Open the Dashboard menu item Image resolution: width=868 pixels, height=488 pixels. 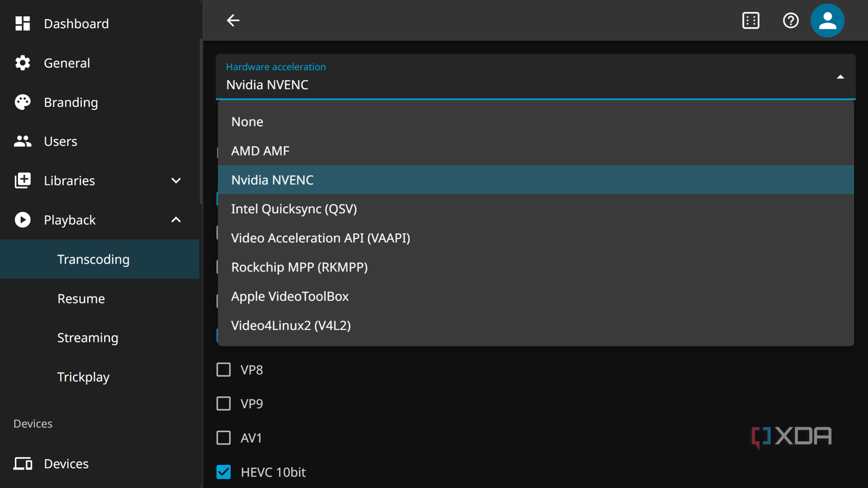pos(100,24)
